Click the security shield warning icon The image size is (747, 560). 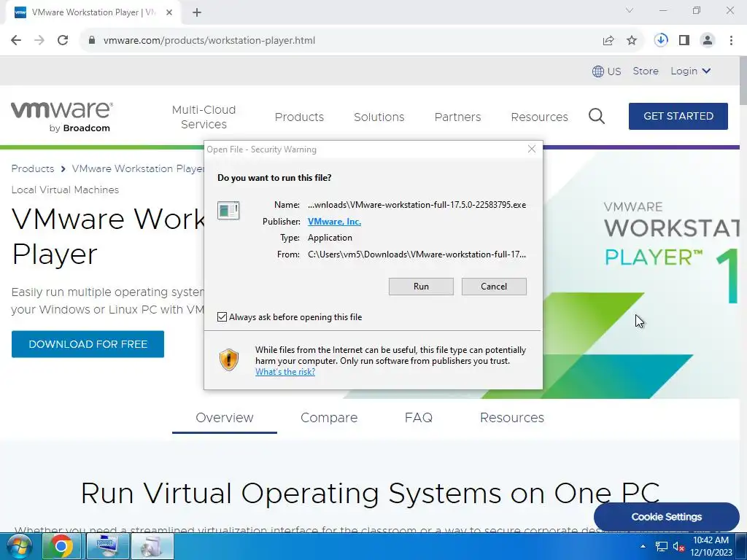click(228, 359)
